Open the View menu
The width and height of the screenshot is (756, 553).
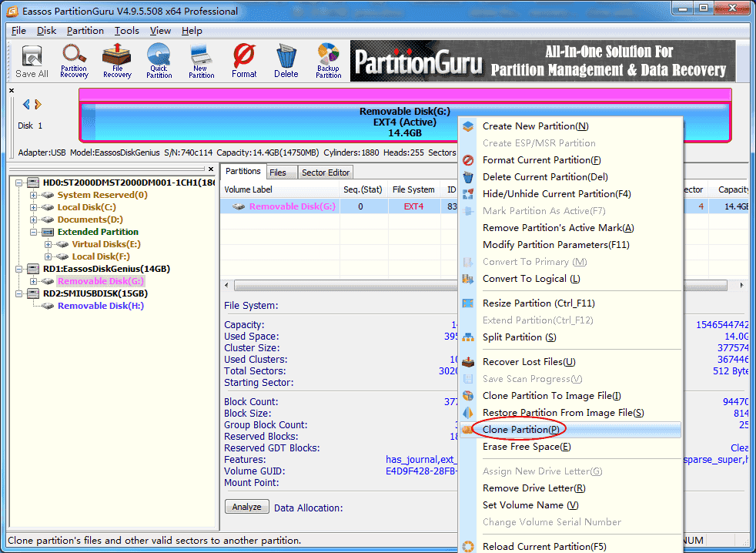tap(160, 30)
